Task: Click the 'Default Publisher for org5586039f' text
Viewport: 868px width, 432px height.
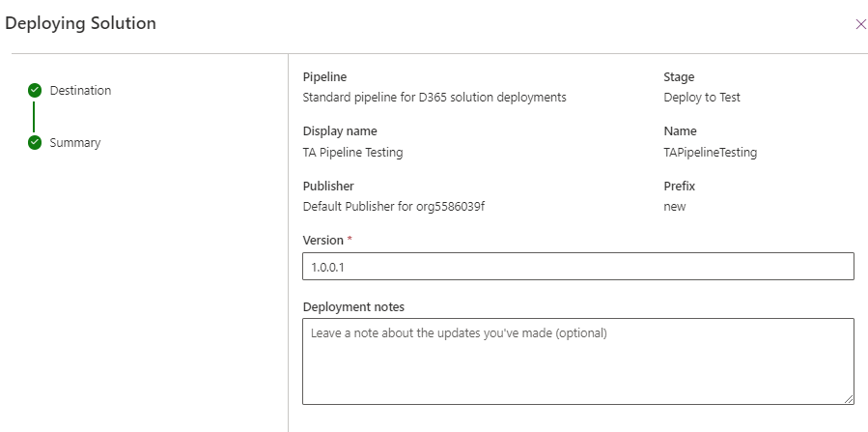Action: 393,206
